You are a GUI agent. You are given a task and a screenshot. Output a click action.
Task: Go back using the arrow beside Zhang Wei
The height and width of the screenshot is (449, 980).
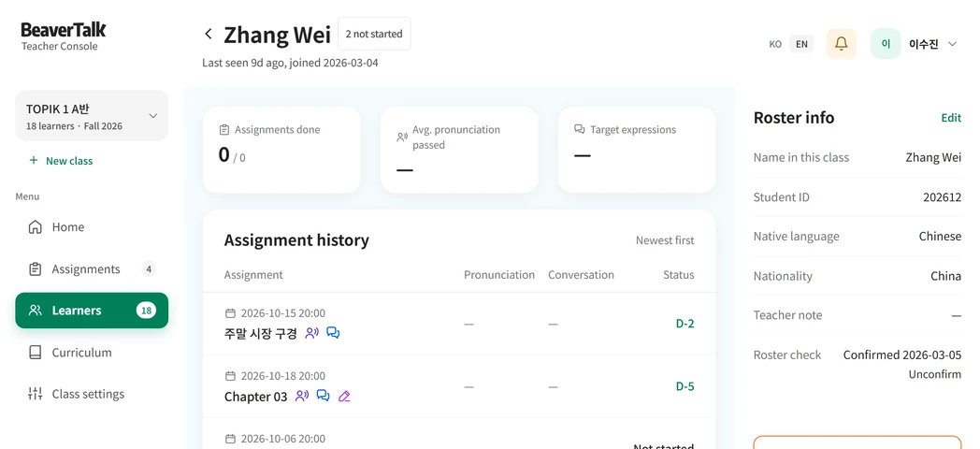(209, 34)
